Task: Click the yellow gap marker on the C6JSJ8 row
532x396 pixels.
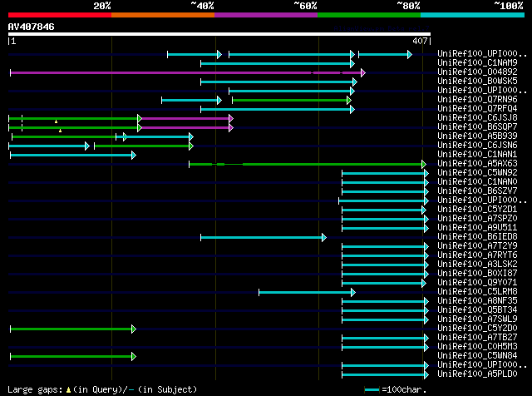Action: [56, 121]
